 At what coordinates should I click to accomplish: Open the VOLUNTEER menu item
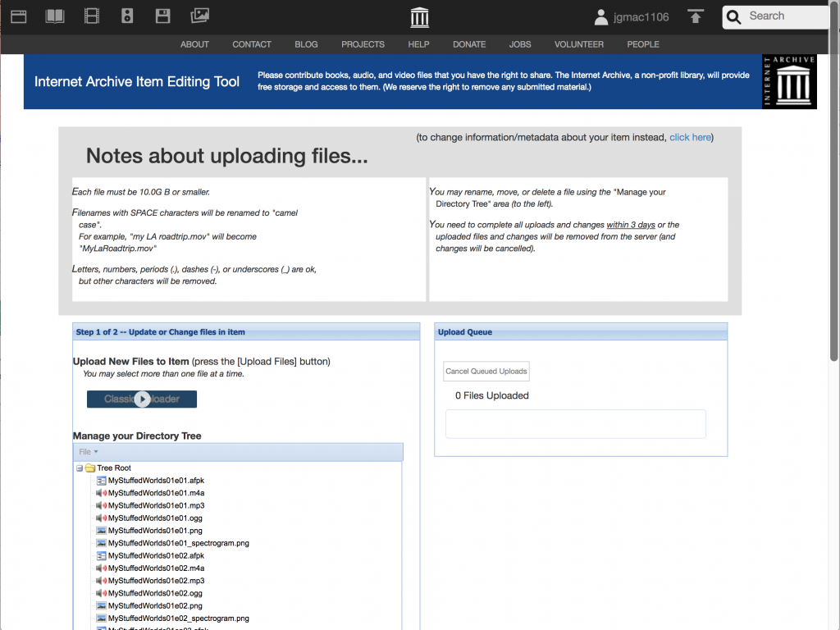pos(578,44)
